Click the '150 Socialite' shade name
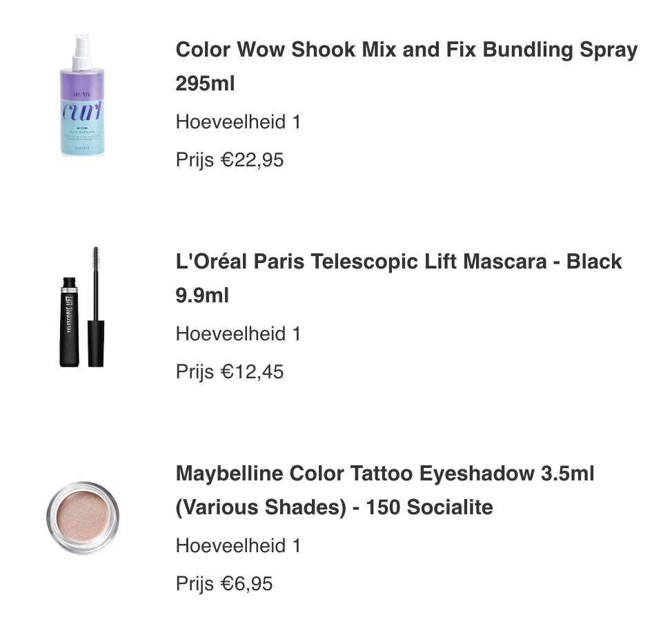This screenshot has width=672, height=642. tap(429, 507)
